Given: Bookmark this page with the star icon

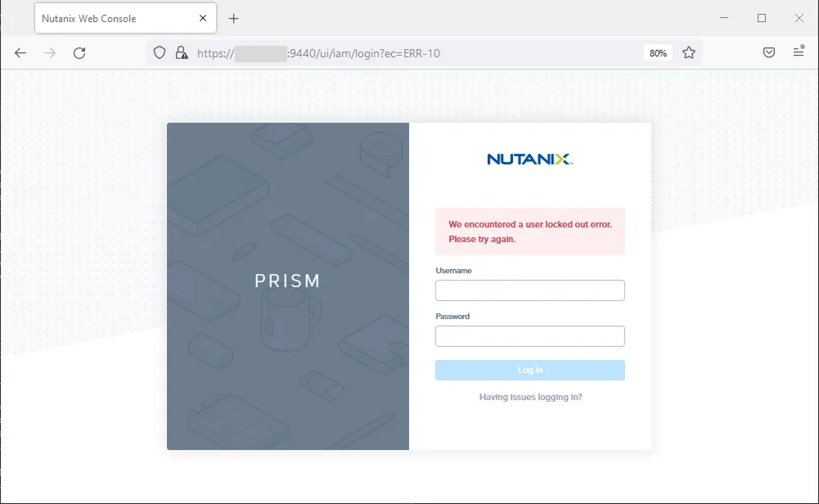Looking at the screenshot, I should (689, 52).
